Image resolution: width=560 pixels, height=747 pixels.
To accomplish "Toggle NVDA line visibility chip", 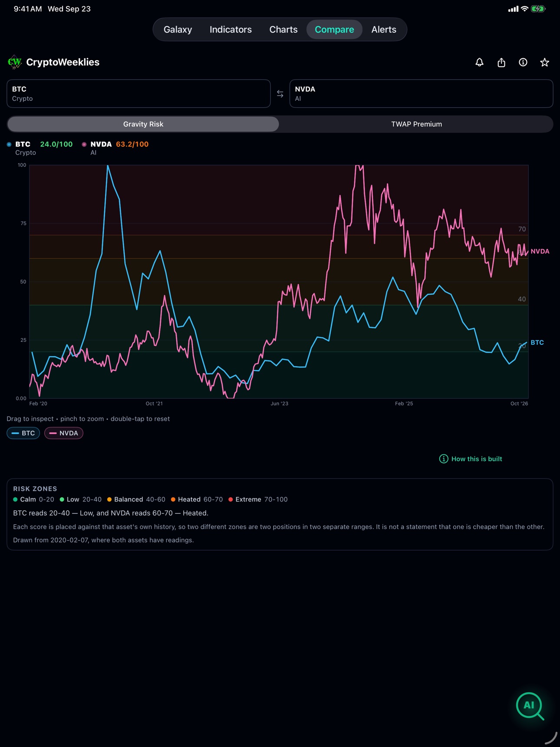I will pos(64,433).
